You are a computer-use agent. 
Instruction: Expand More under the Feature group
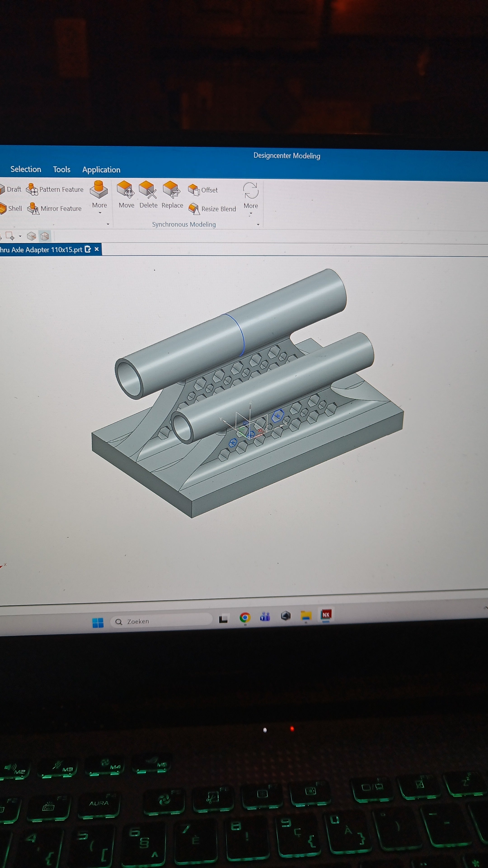point(99,197)
